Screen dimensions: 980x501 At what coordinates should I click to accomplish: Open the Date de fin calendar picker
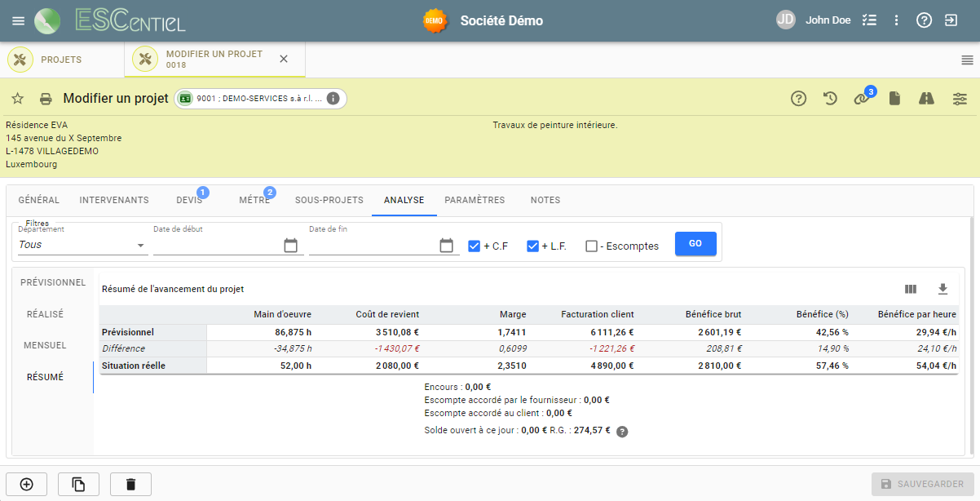point(446,246)
